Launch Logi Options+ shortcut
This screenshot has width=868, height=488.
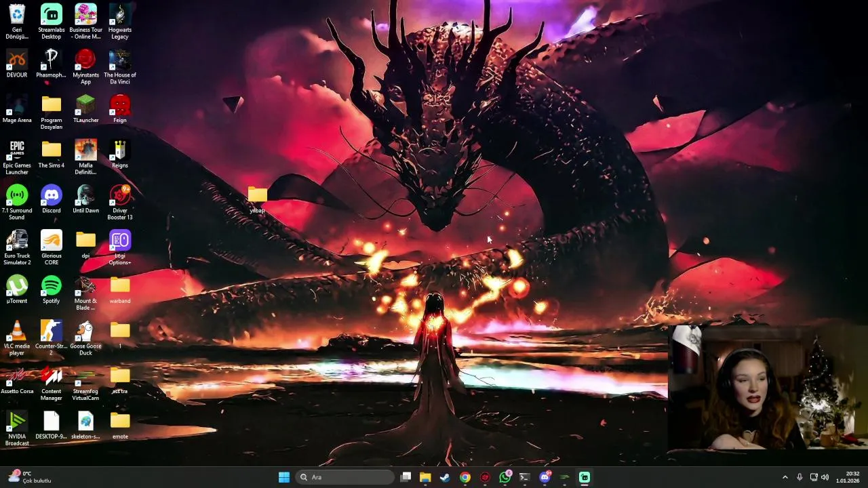(120, 248)
